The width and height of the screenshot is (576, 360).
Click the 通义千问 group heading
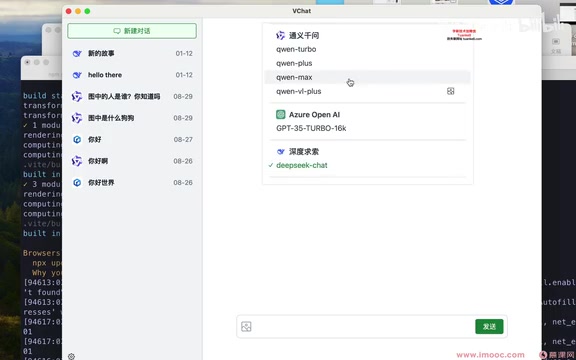click(x=304, y=36)
